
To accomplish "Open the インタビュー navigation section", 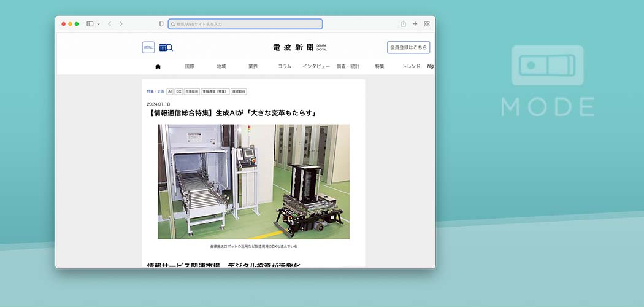I will click(316, 66).
